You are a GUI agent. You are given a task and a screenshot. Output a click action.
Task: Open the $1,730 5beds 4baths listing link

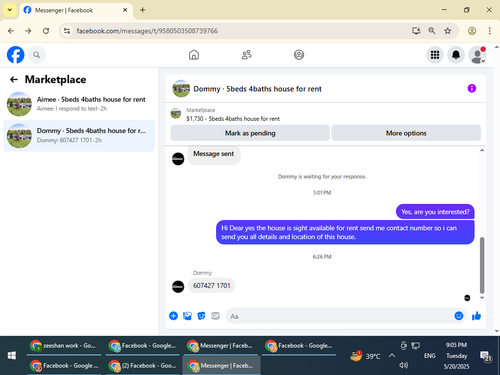pos(233,119)
